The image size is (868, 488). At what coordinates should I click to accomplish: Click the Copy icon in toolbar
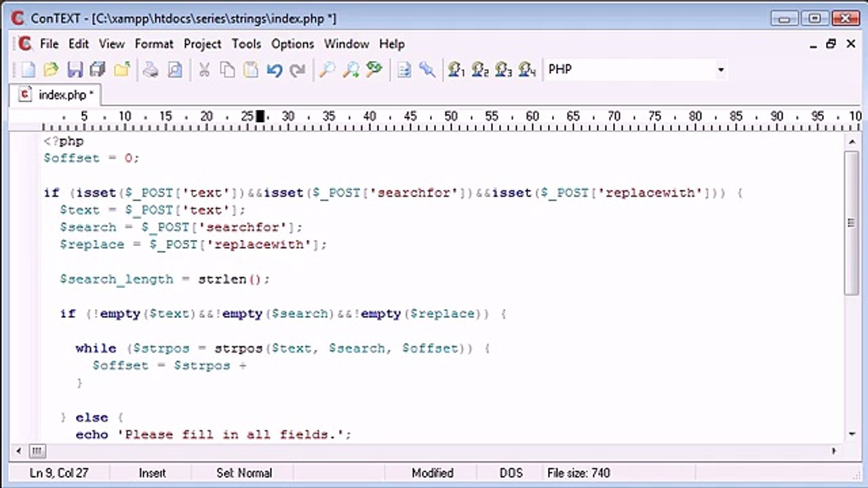(227, 69)
